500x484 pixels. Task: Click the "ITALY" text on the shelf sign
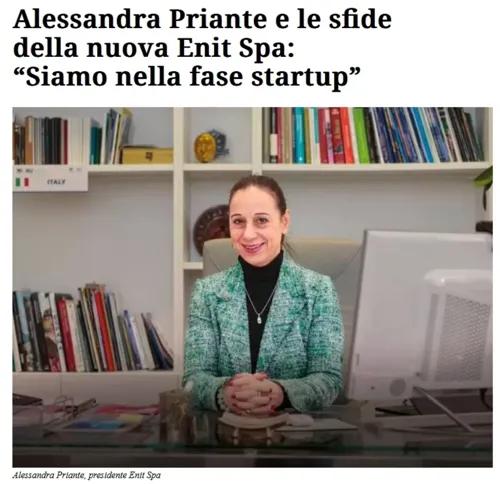pos(56,182)
